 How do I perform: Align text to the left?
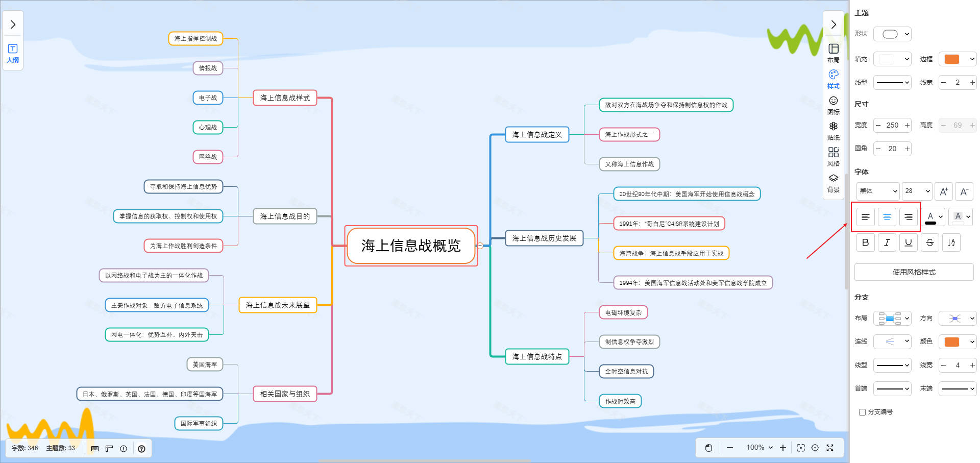(865, 217)
